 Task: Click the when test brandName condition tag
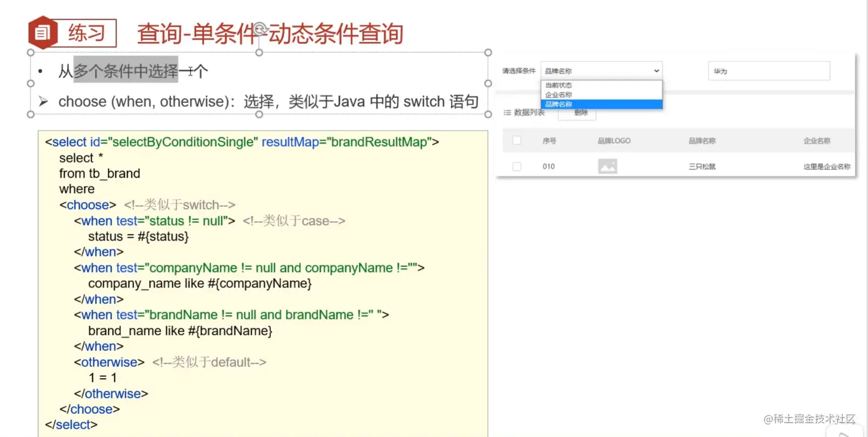(x=232, y=315)
